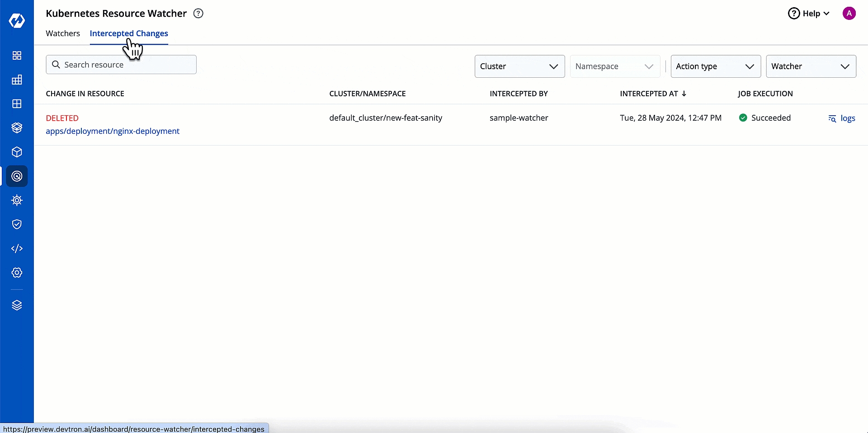Click the code brackets sidebar icon
Viewport: 868px width, 433px height.
click(17, 249)
